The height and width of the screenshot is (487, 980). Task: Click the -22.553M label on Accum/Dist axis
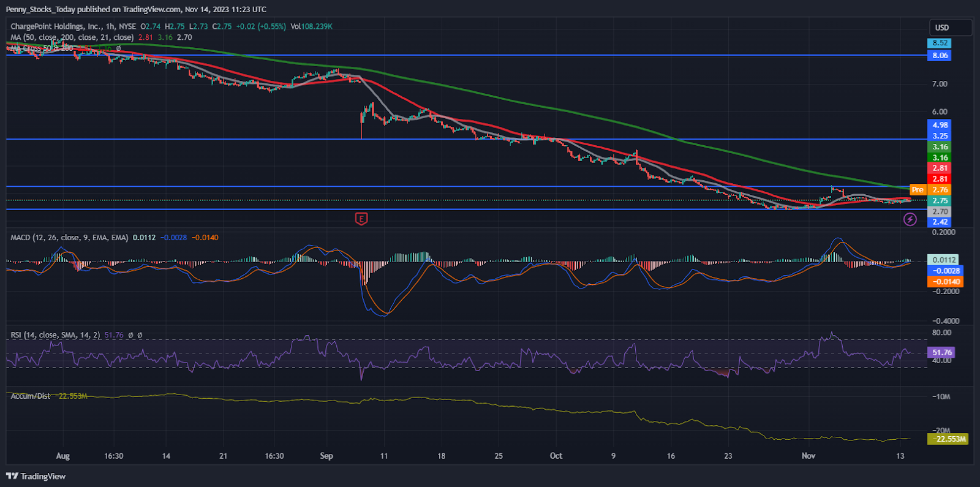tap(948, 439)
